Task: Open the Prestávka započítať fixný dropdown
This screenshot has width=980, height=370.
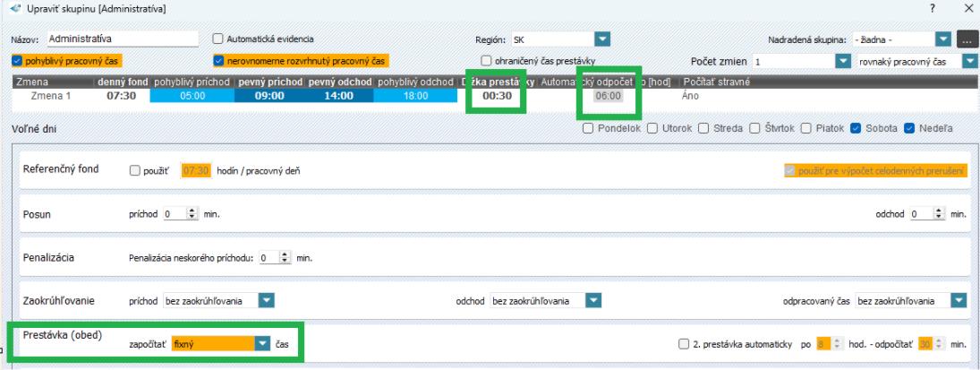Action: (261, 343)
